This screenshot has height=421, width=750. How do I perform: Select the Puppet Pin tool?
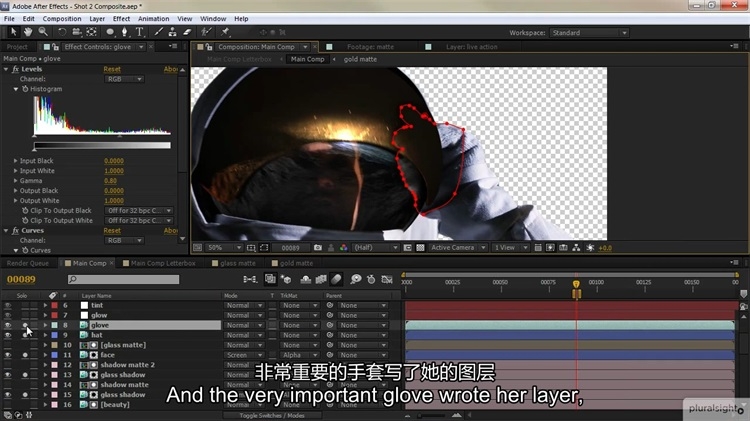click(225, 32)
